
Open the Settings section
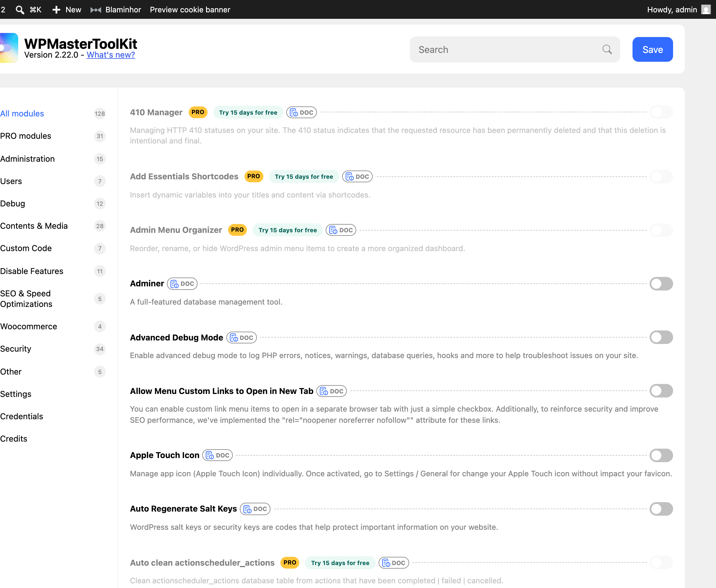coord(16,394)
